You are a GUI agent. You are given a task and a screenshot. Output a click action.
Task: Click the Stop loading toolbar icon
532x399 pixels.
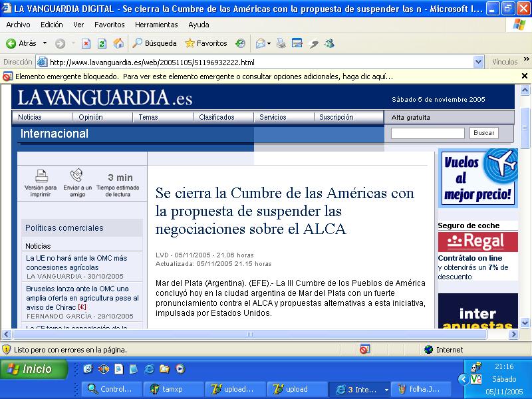[86, 43]
